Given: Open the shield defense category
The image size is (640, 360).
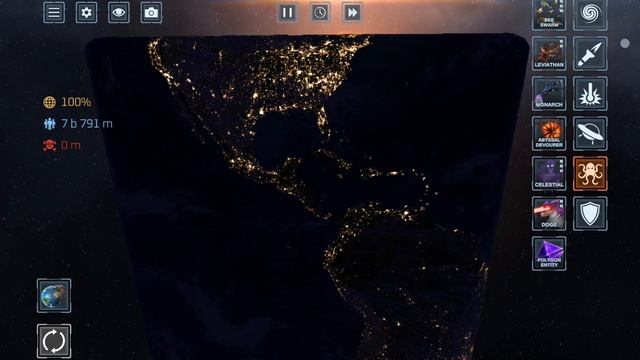Looking at the screenshot, I should (x=590, y=213).
